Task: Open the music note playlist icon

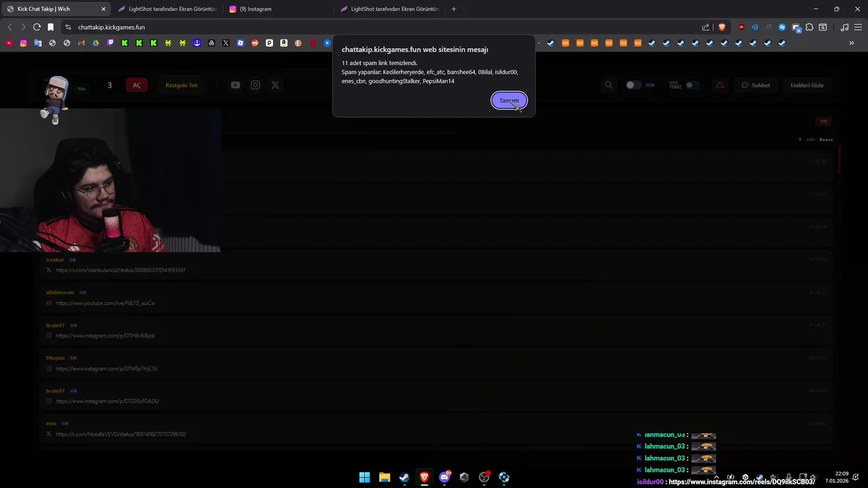Action: pos(844,27)
